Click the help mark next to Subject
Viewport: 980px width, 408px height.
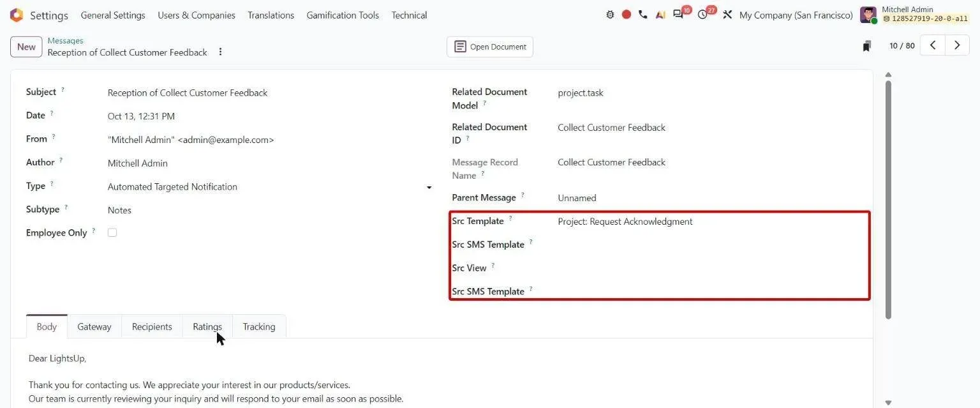click(x=63, y=90)
